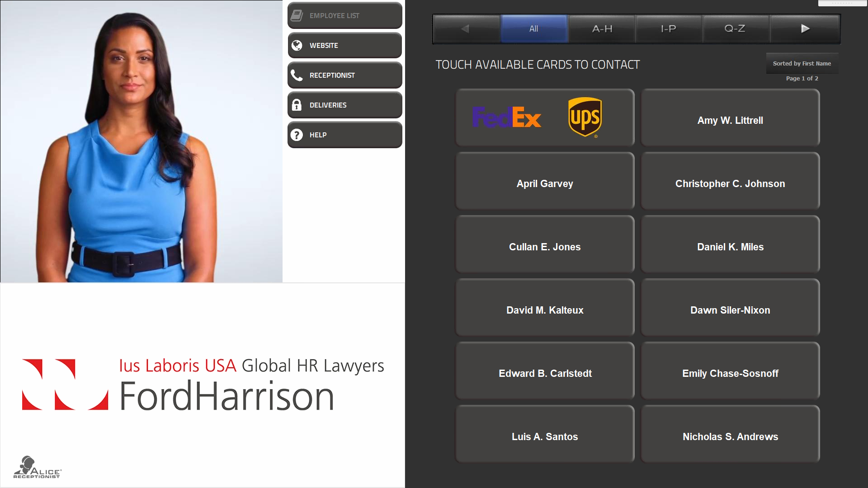Toggle the Sorted by First Name button
Image resolution: width=868 pixels, height=488 pixels.
802,64
